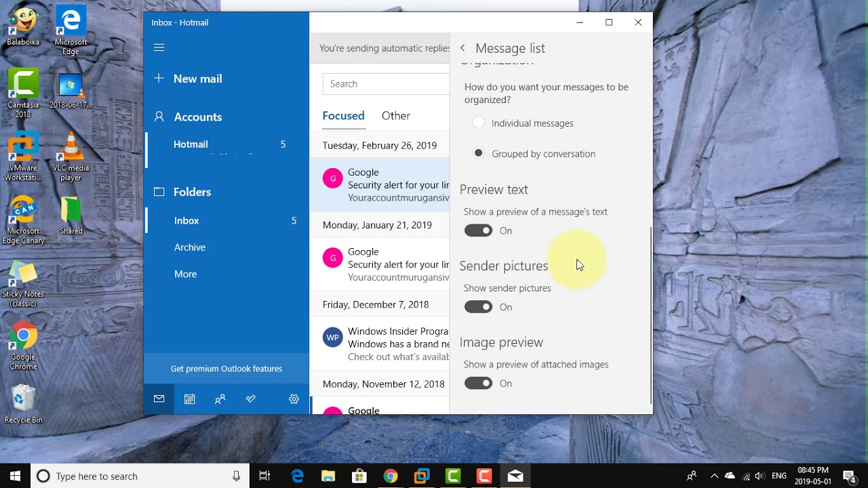Image resolution: width=868 pixels, height=488 pixels.
Task: Open Microsoft Store from the taskbar
Action: (359, 476)
